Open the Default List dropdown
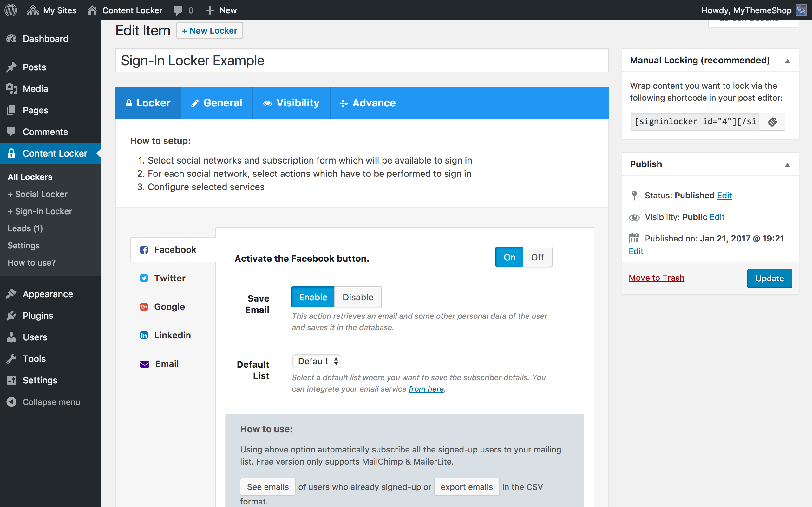The width and height of the screenshot is (812, 507). coord(317,361)
